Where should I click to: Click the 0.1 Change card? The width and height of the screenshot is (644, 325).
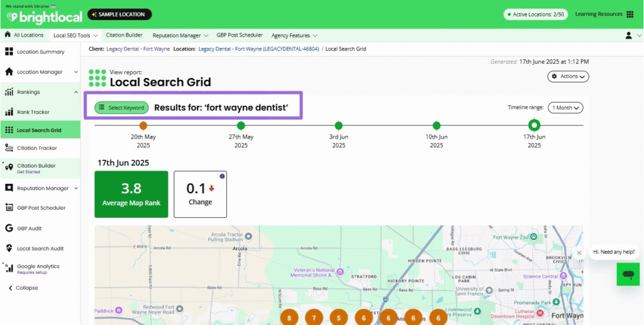(x=201, y=194)
